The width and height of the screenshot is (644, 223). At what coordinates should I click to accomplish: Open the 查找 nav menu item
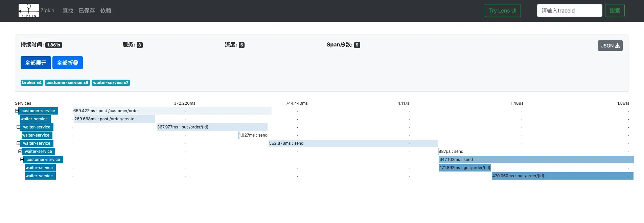coord(68,11)
